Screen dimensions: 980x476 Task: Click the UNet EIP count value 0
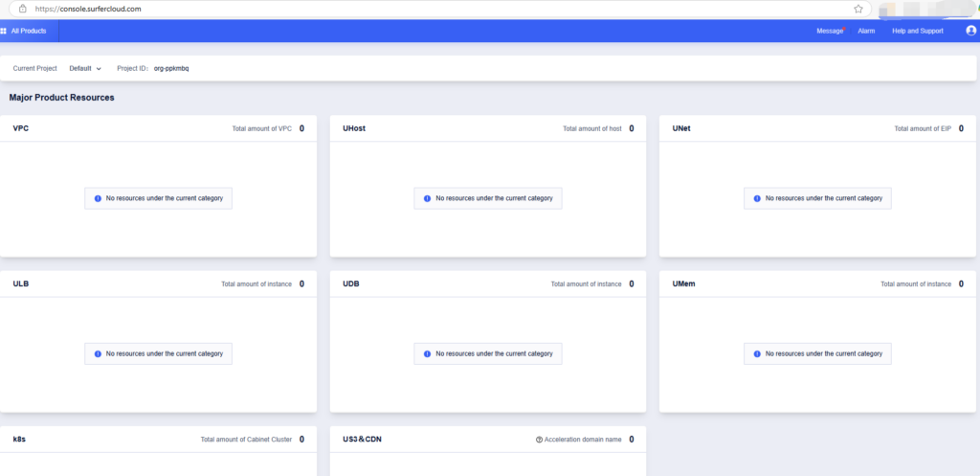coord(961,128)
